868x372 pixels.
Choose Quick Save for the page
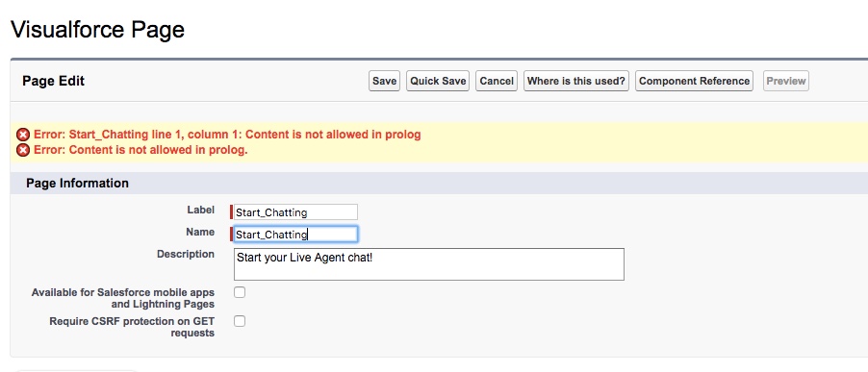tap(438, 81)
